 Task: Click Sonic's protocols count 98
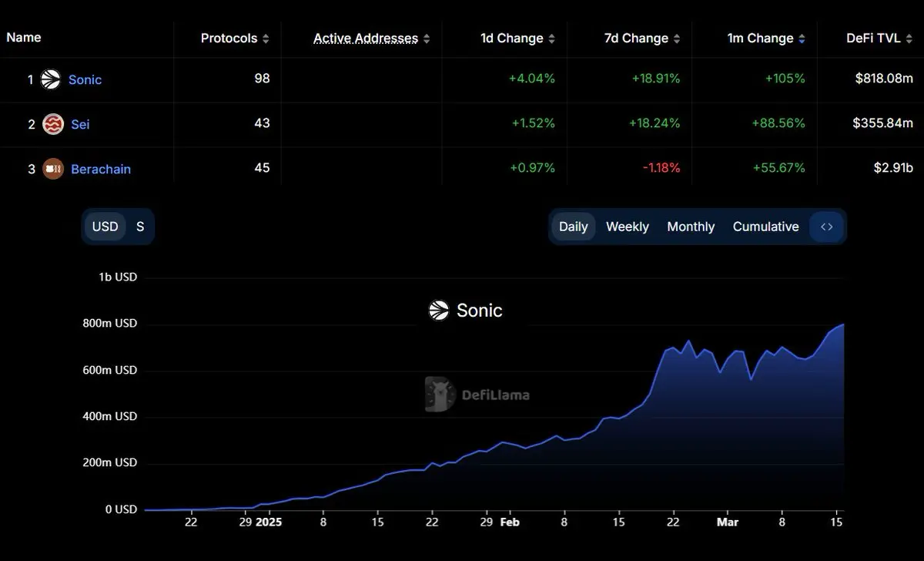pos(262,79)
